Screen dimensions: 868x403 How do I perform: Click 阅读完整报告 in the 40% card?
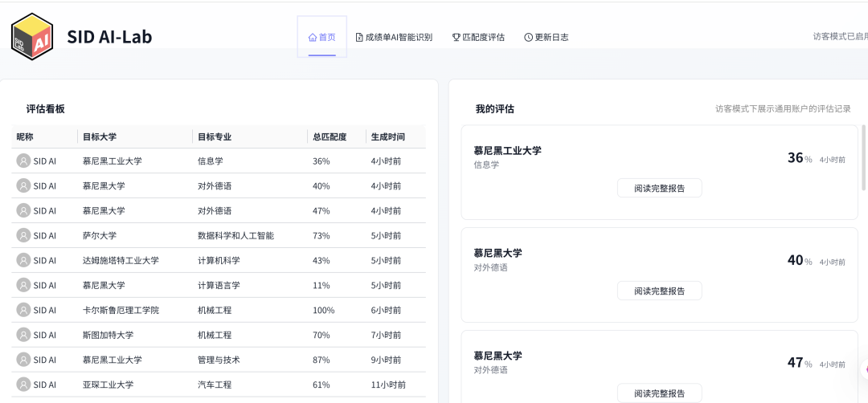click(659, 291)
